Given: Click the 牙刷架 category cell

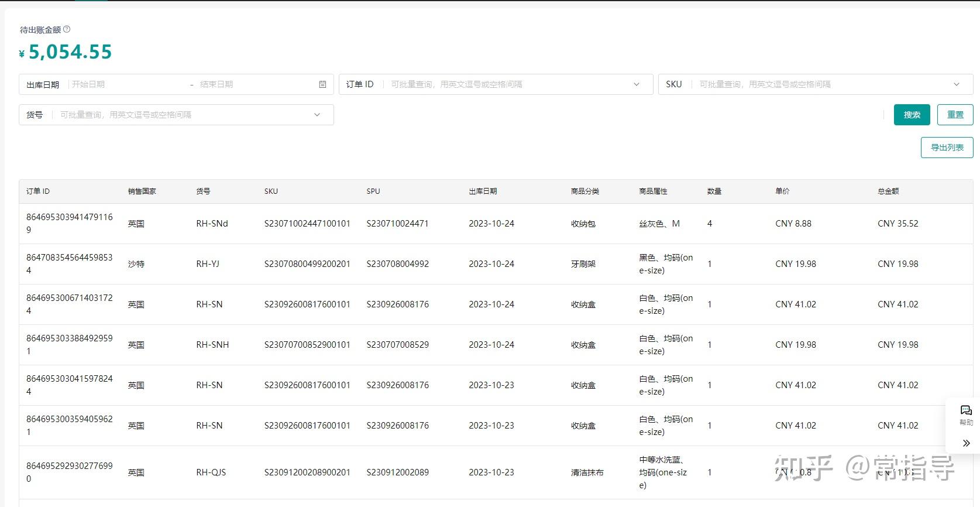Looking at the screenshot, I should click(x=583, y=264).
